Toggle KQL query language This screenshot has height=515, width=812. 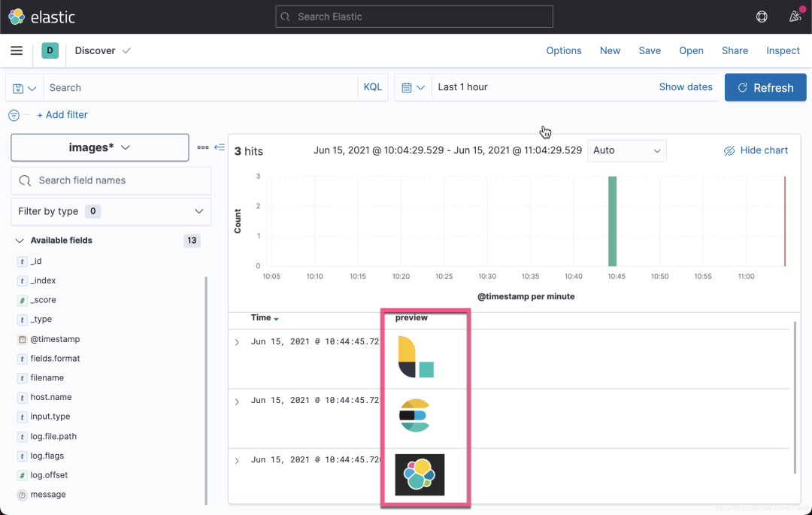point(372,87)
